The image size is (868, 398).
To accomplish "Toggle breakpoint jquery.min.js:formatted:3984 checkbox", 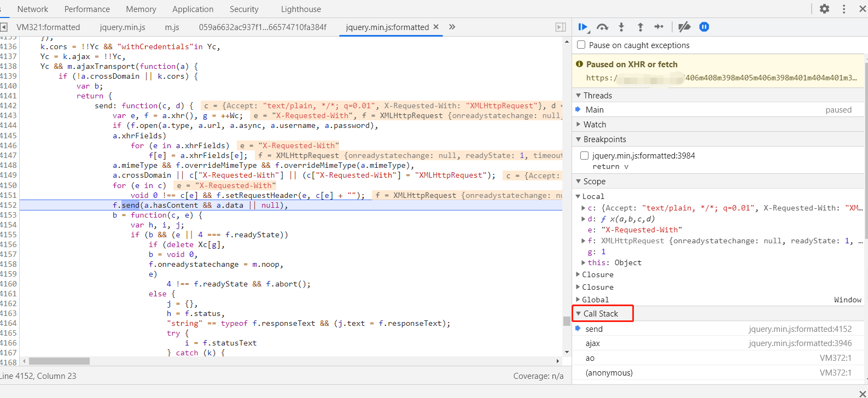I will pyautogui.click(x=585, y=156).
